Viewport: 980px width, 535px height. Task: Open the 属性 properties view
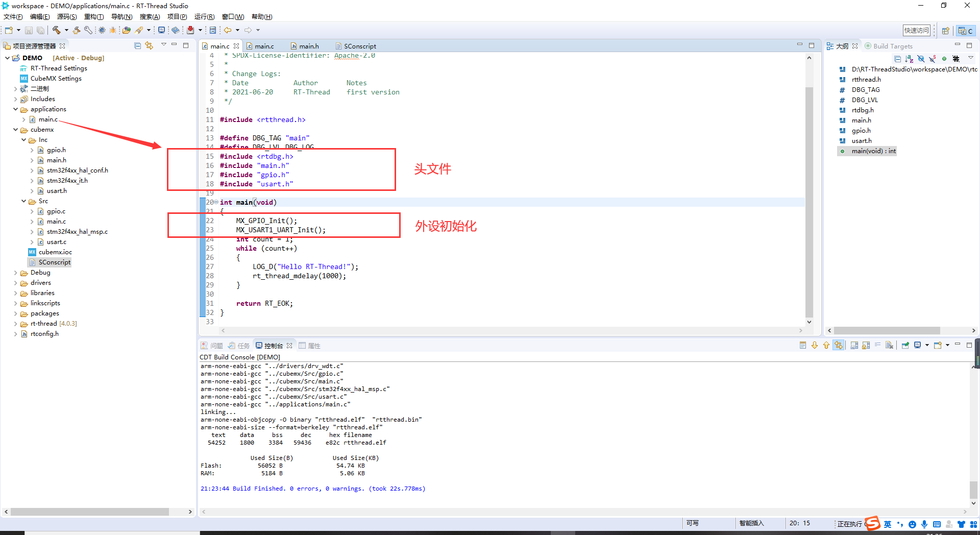(x=313, y=346)
